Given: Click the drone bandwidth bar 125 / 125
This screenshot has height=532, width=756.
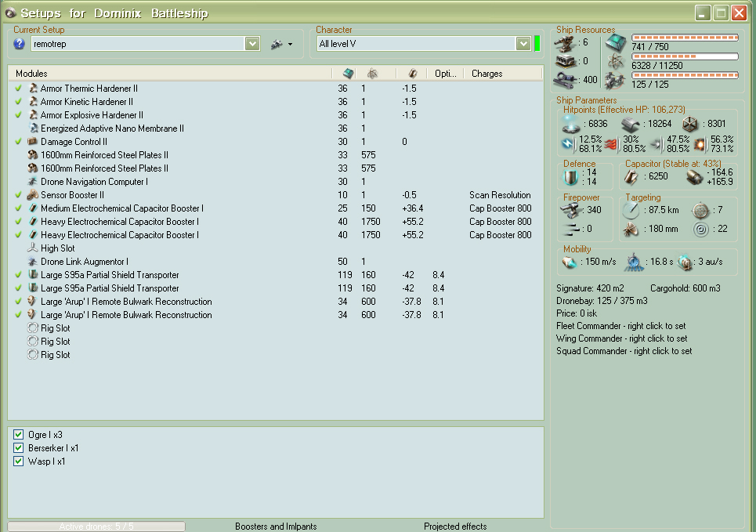Looking at the screenshot, I should coord(685,75).
